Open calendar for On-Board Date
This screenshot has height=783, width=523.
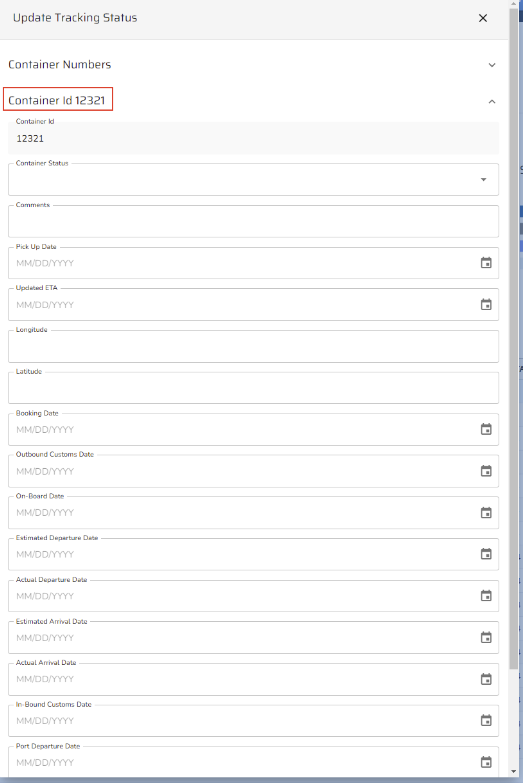point(486,513)
